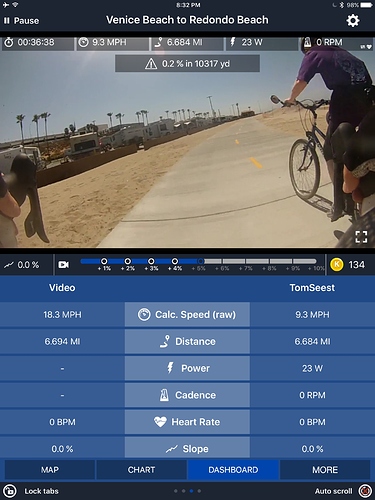Tap the stopwatch elapsed time icon
Image resolution: width=375 pixels, height=500 pixels.
(9, 42)
